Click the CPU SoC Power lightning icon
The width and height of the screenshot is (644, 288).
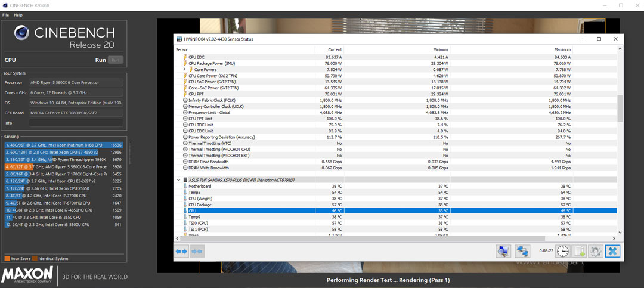(x=185, y=82)
